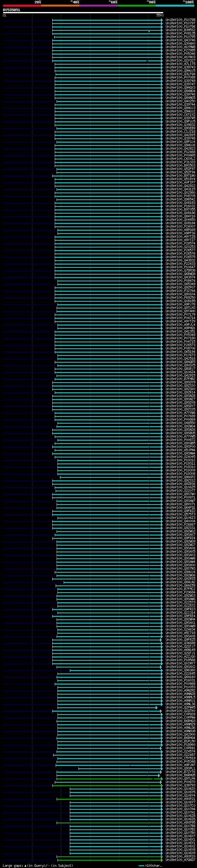Select the UniRef100_P12468 label
This screenshot has height=868, width=197.
pyautogui.click(x=180, y=152)
